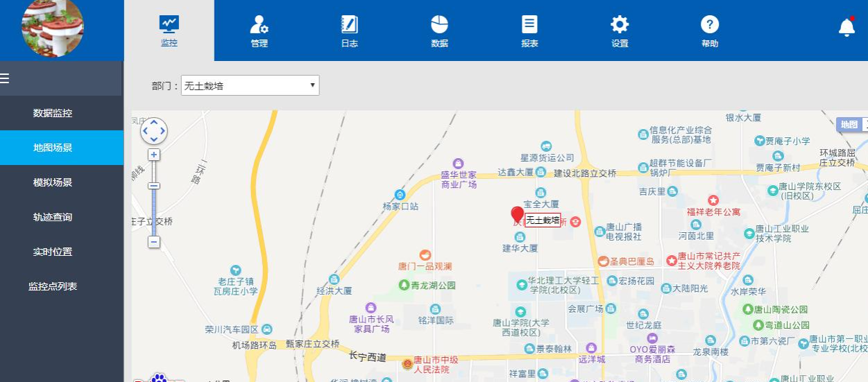
Task: Open the 监控 monitoring tab
Action: (x=169, y=31)
